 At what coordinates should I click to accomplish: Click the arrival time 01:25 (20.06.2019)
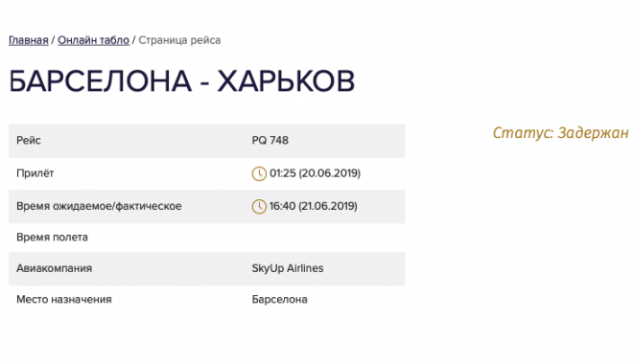(x=315, y=173)
